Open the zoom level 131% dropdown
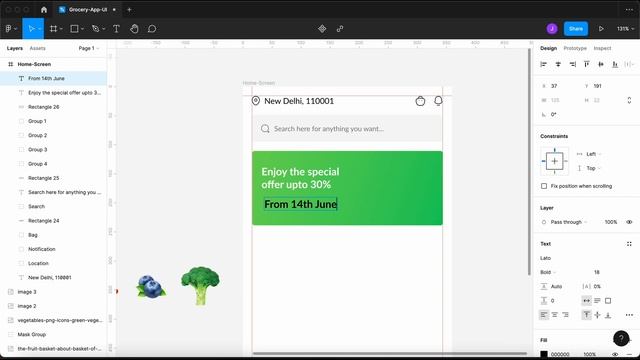 tap(625, 29)
